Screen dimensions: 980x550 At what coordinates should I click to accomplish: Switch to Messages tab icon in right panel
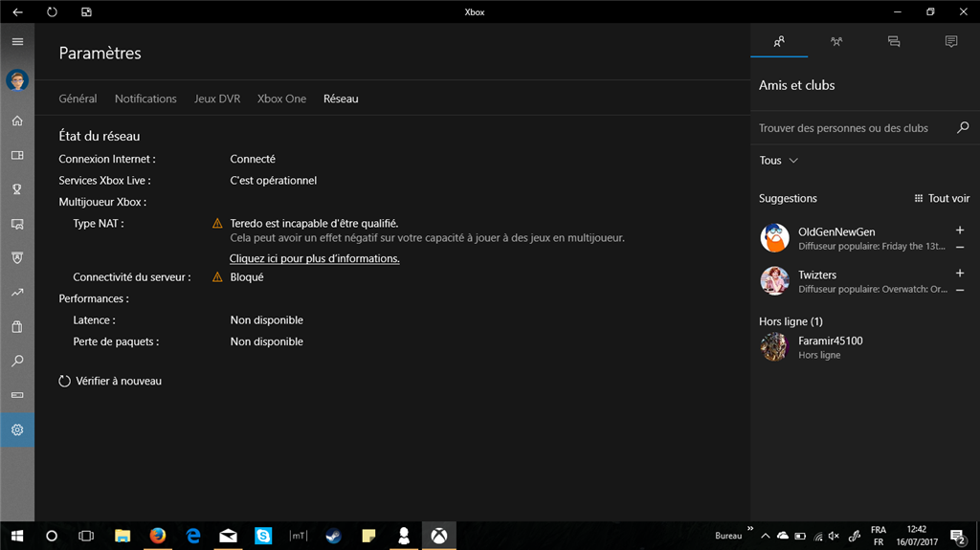coord(894,41)
